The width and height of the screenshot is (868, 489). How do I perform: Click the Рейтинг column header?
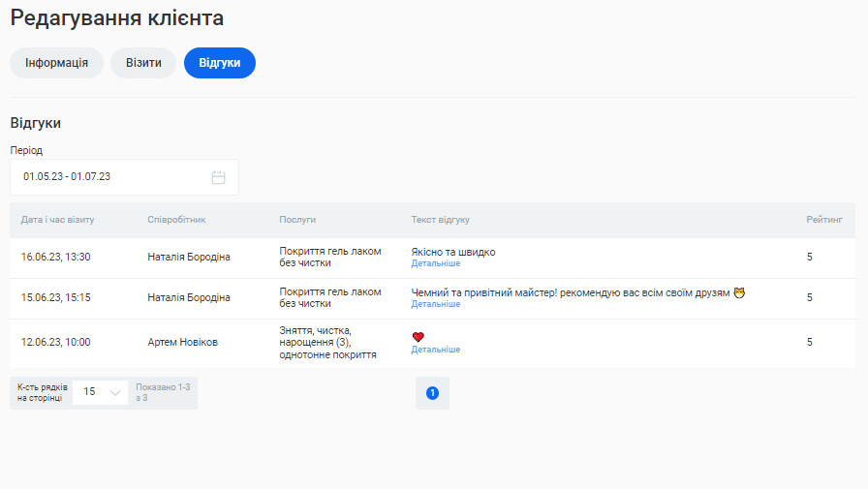click(x=823, y=220)
